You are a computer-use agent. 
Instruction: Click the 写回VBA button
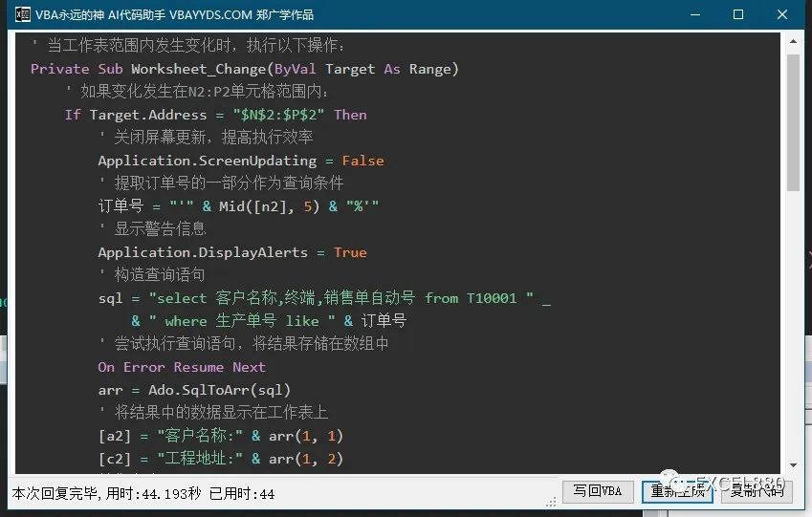tap(598, 491)
